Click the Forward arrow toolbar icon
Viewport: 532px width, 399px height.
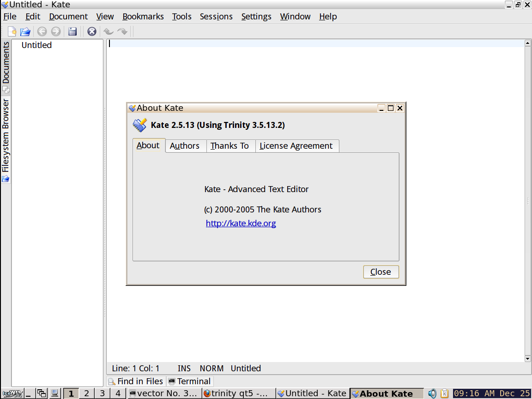tap(55, 31)
